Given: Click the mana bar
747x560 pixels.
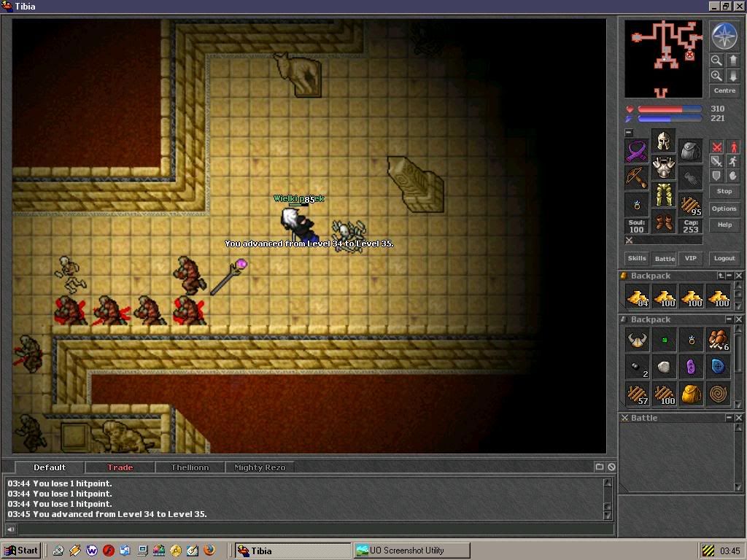Looking at the screenshot, I should point(670,119).
